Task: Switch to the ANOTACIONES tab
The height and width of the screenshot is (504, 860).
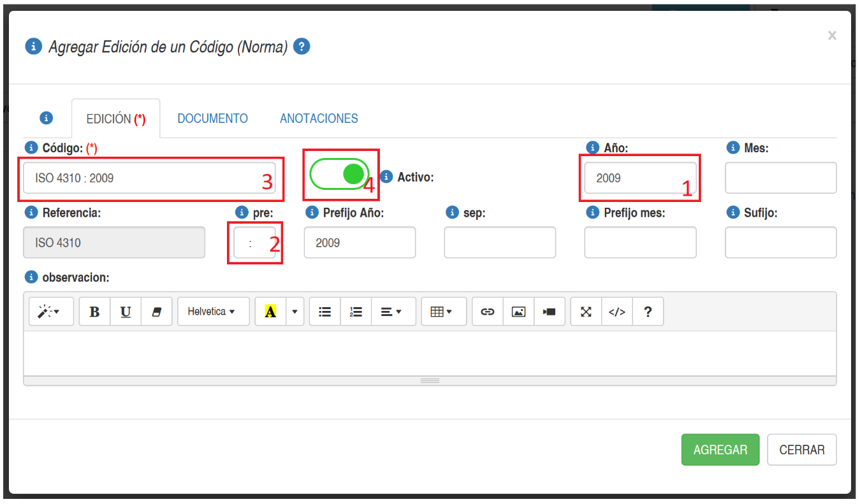Action: click(319, 119)
